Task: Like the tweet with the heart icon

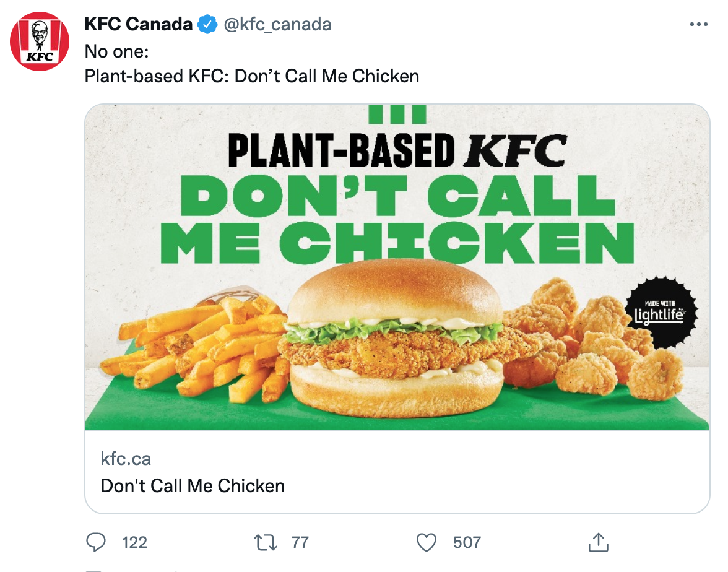Action: click(426, 543)
